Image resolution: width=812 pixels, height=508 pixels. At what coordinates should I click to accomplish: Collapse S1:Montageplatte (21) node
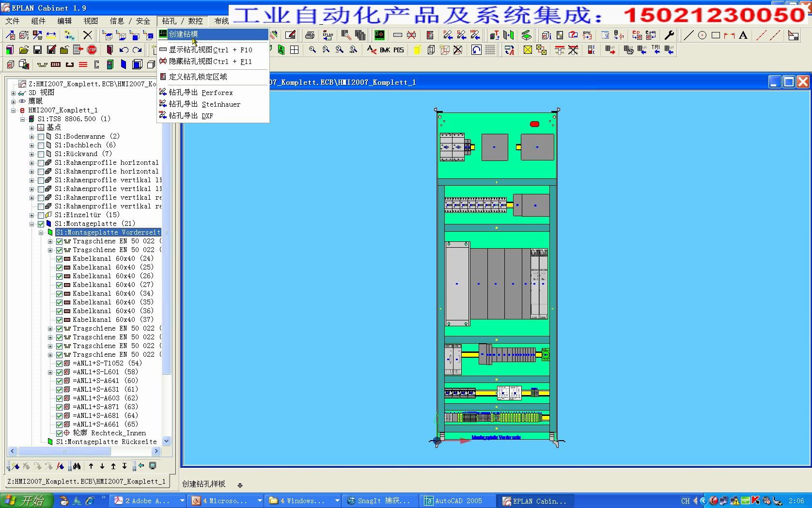(32, 224)
